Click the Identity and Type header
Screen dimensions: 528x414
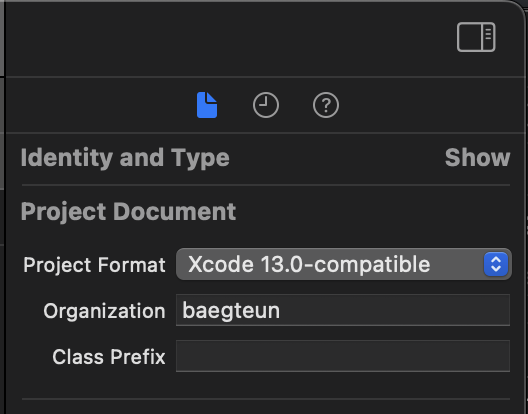click(125, 158)
